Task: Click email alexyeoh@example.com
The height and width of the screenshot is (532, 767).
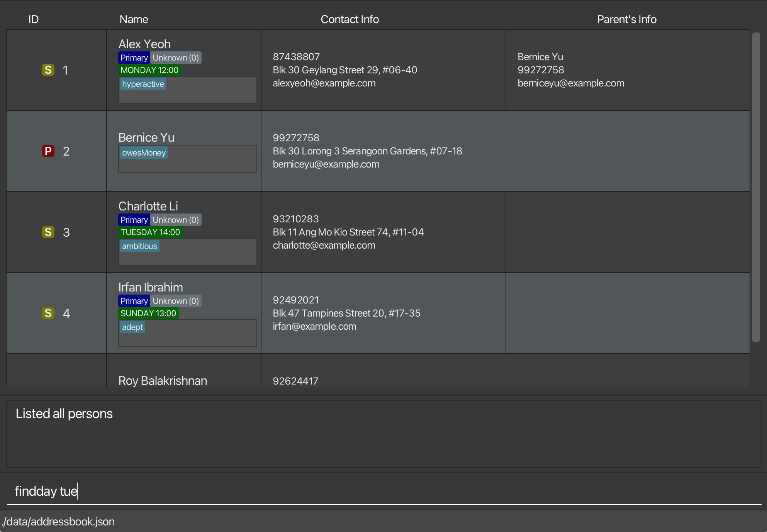Action: click(324, 83)
